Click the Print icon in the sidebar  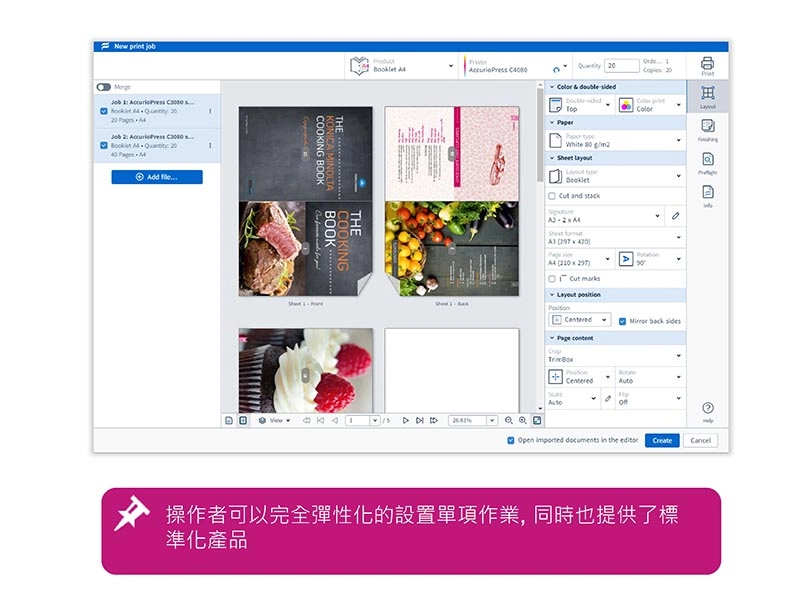coord(707,65)
